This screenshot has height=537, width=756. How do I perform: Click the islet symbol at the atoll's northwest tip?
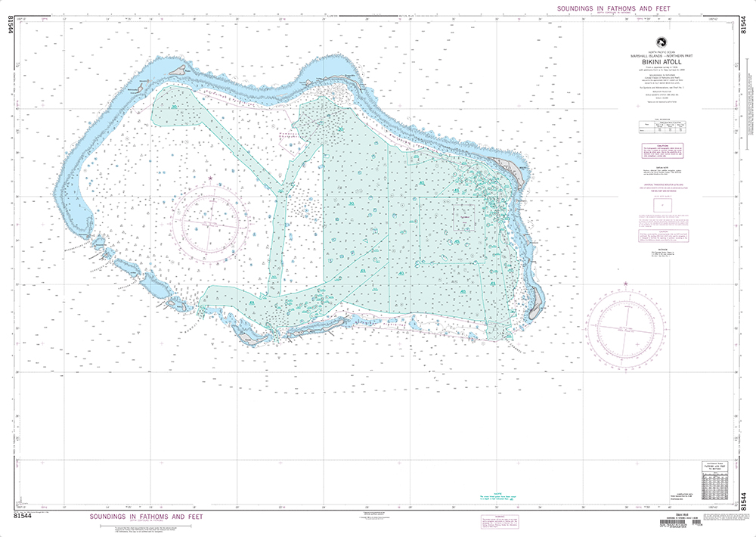point(140,88)
